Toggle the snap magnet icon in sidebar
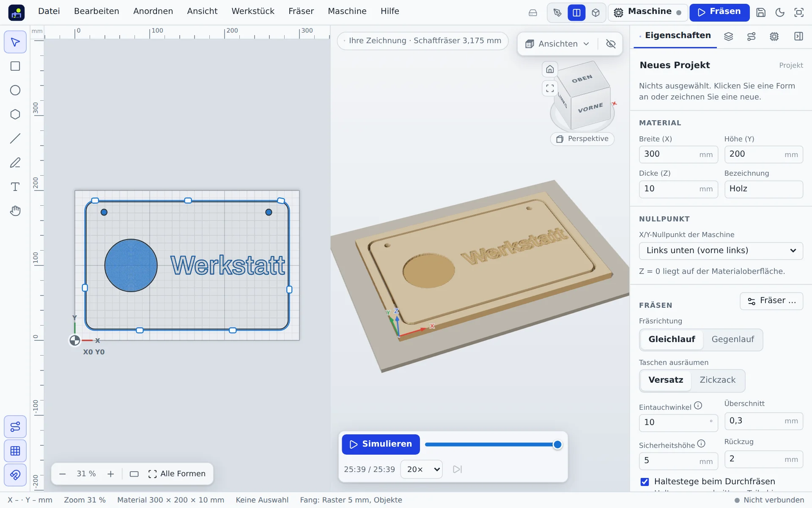This screenshot has width=812, height=508. pyautogui.click(x=15, y=475)
